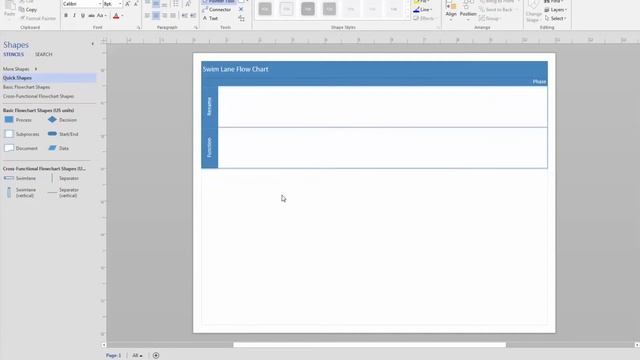Apply the first gray shape style

click(265, 9)
